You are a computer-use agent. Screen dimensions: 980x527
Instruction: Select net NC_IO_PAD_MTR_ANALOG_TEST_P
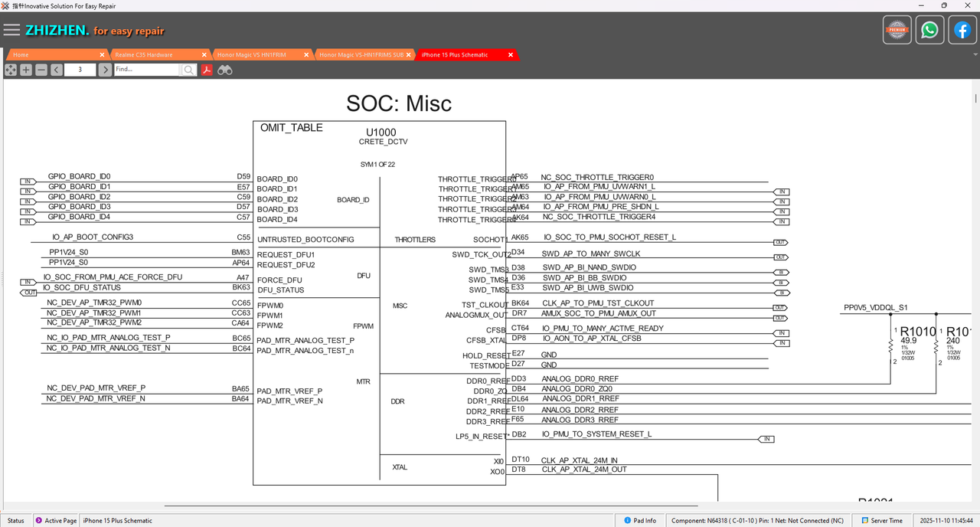click(x=109, y=338)
